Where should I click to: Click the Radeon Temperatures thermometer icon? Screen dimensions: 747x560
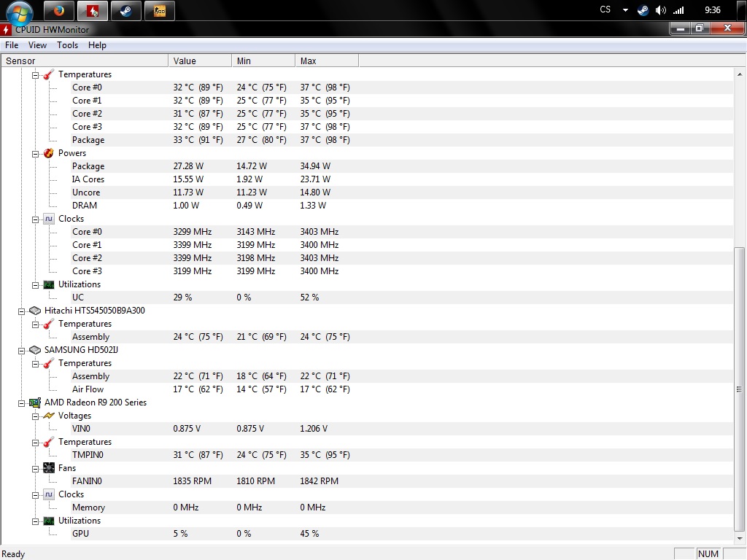[49, 443]
